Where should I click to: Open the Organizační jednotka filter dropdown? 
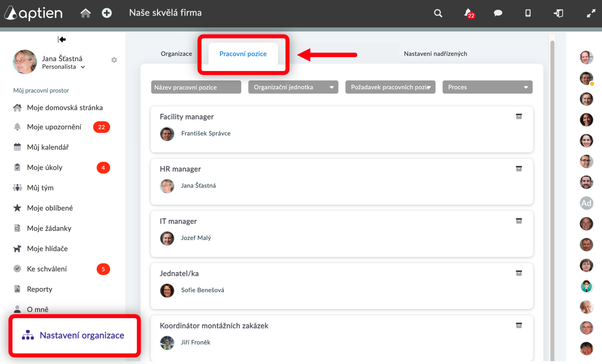pos(293,87)
